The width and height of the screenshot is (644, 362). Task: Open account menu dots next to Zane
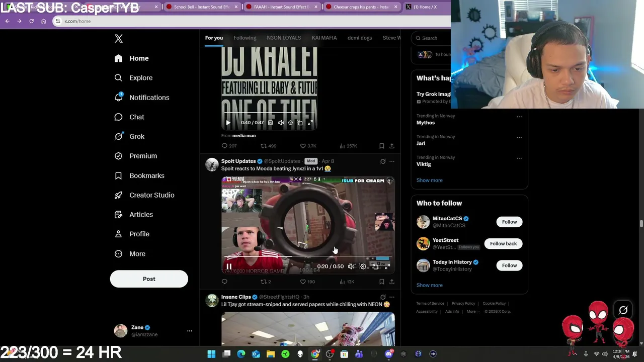[190, 331]
